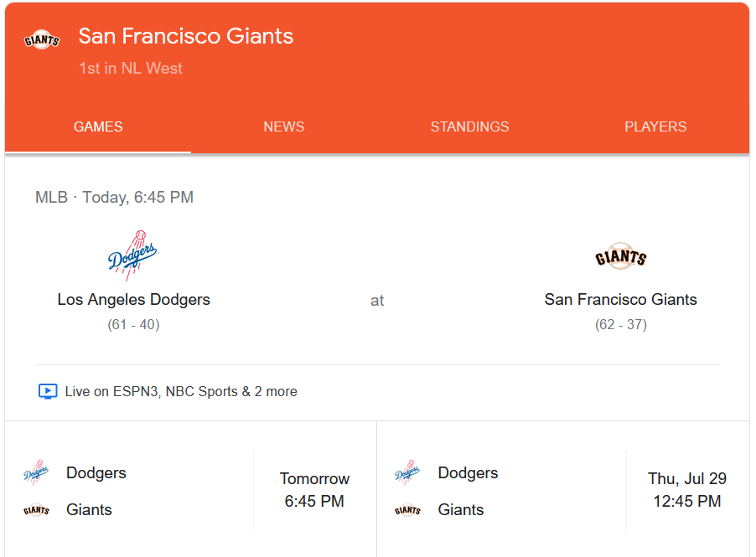Click Live on ESPN3, NBC Sports link
The image size is (756, 557).
pos(181,391)
